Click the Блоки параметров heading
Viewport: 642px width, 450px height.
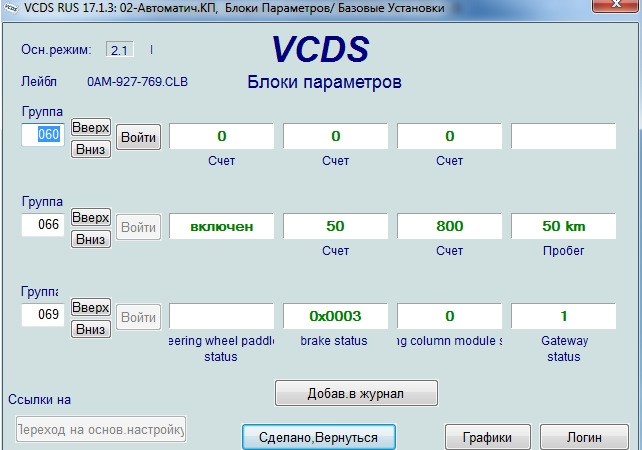coord(324,82)
